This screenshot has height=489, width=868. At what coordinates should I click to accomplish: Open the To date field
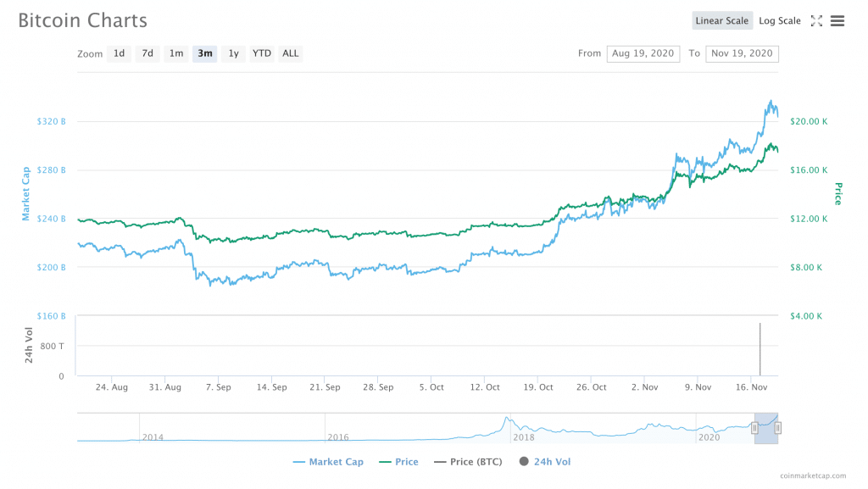click(x=742, y=53)
